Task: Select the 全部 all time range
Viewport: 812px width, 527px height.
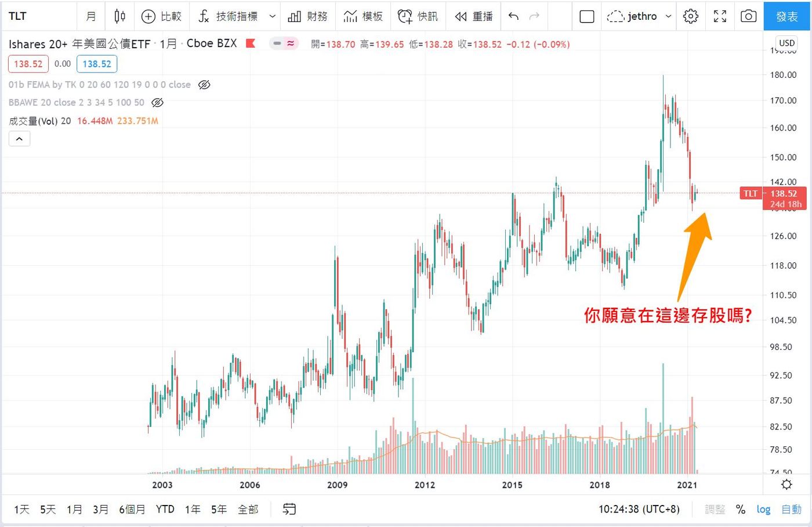Action: pyautogui.click(x=248, y=509)
